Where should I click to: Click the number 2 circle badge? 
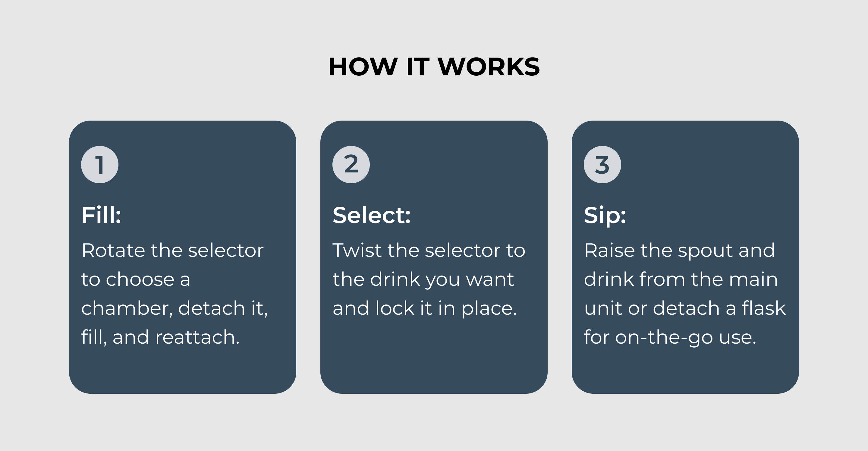click(x=351, y=165)
